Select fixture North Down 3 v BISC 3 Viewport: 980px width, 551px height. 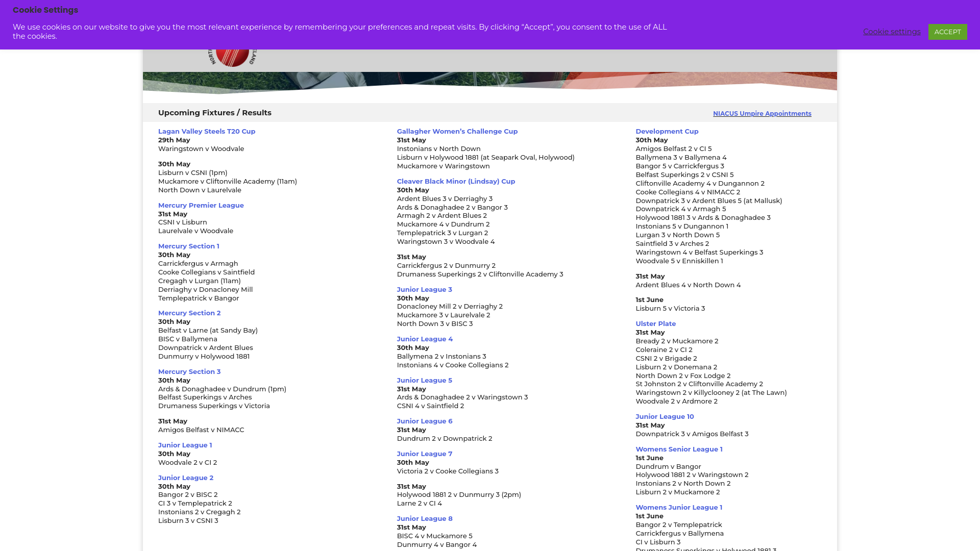435,323
